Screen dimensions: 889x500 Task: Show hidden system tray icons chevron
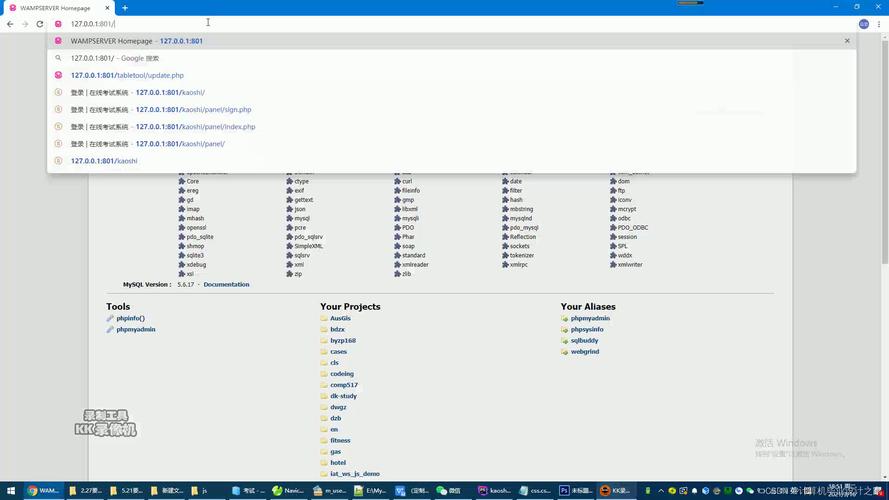(661, 490)
